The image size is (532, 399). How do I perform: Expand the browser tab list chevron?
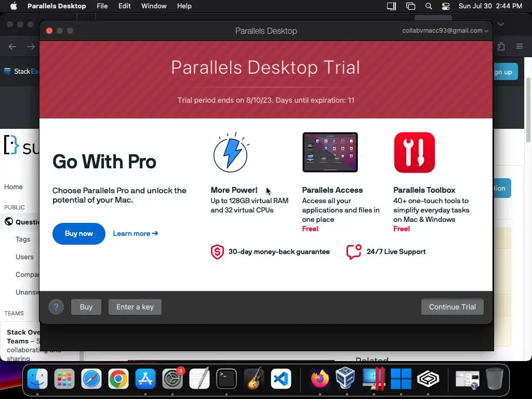pos(501,24)
